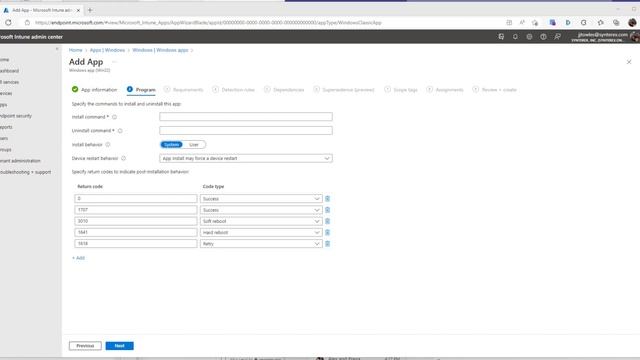
Task: Go to App information step
Action: coord(94,90)
